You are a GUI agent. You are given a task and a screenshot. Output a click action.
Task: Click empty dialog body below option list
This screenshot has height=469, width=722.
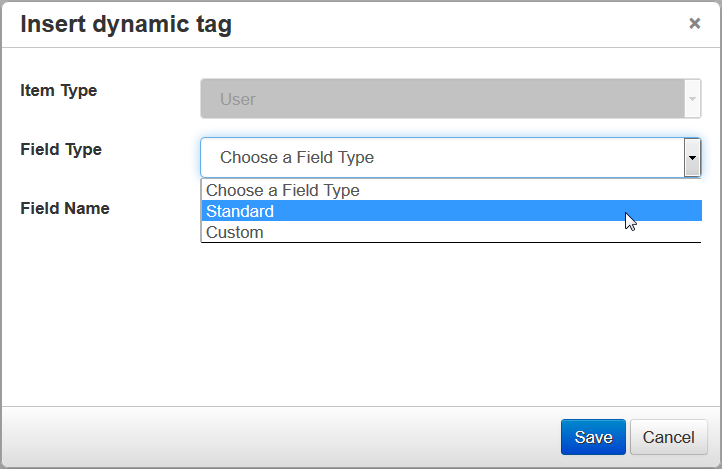point(450,320)
